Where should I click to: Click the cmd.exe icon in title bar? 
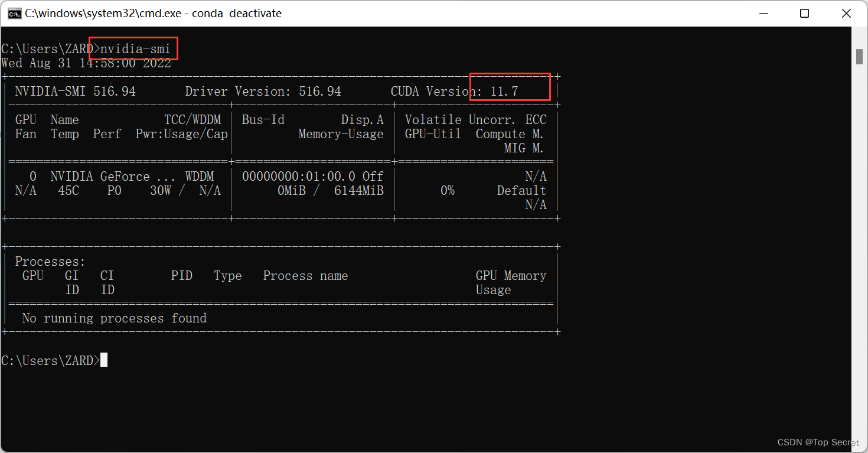tap(15, 13)
